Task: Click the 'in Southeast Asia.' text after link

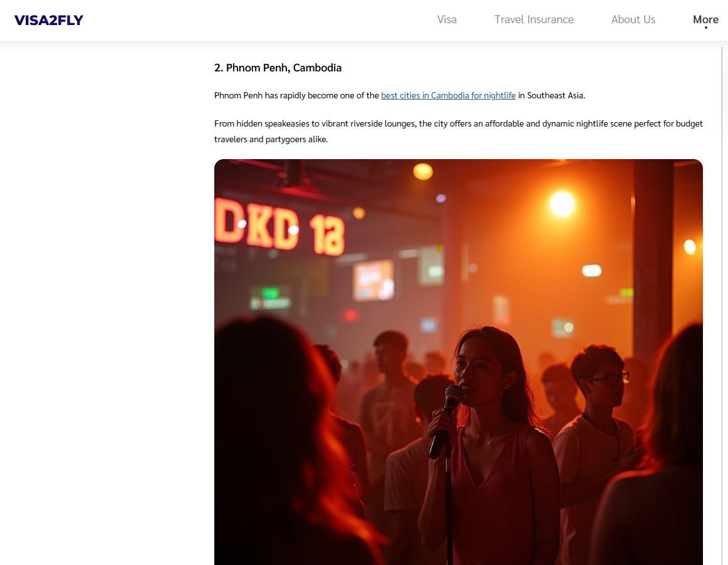Action: point(551,95)
